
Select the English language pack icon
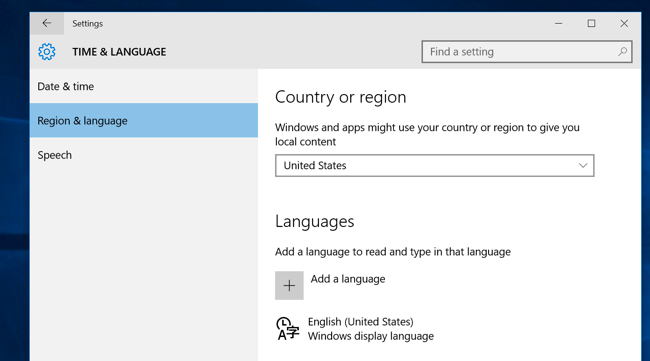pyautogui.click(x=288, y=329)
